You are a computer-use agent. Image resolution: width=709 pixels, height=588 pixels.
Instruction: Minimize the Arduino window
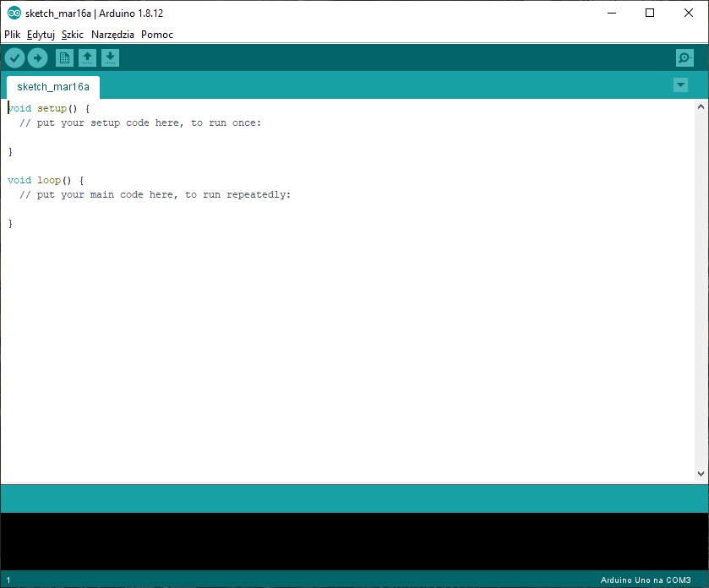tap(612, 14)
